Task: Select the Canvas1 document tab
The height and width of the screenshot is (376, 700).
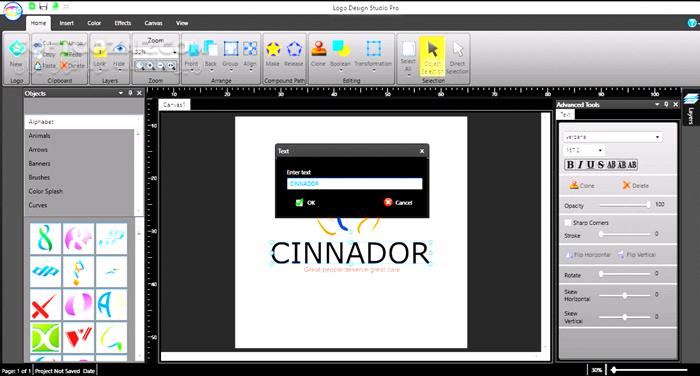Action: (x=174, y=104)
